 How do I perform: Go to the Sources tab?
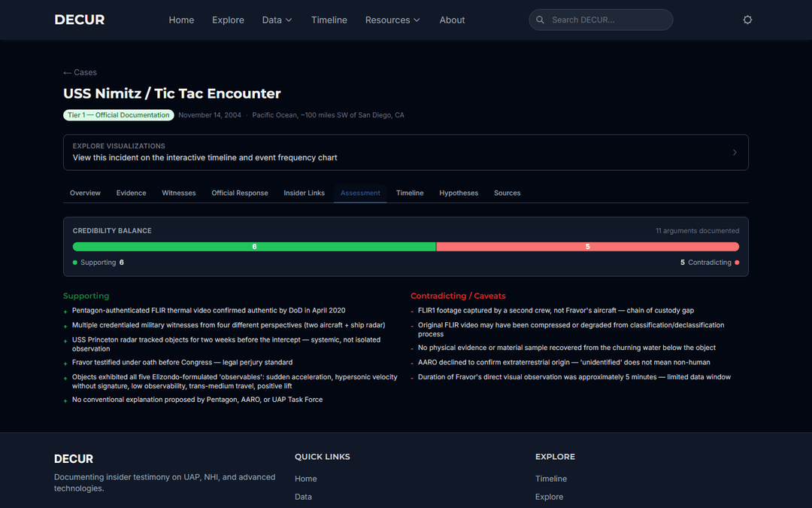pos(507,193)
